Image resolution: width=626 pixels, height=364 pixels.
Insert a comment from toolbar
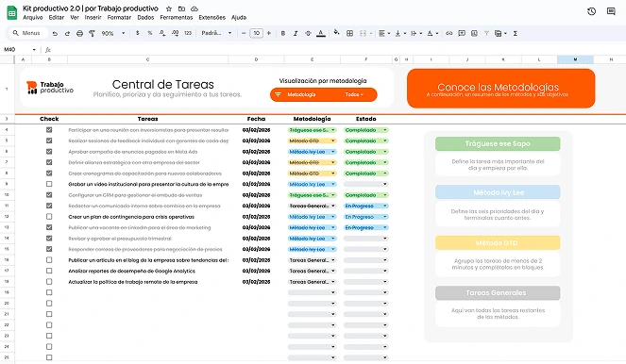point(462,34)
